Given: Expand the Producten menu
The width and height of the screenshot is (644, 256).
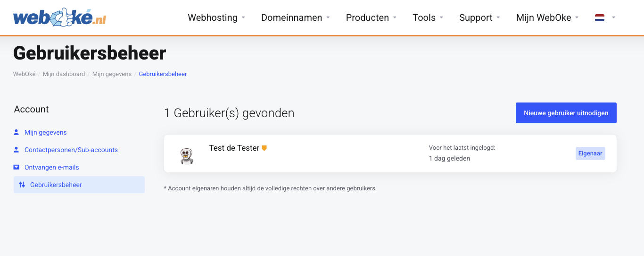Looking at the screenshot, I should click(371, 17).
